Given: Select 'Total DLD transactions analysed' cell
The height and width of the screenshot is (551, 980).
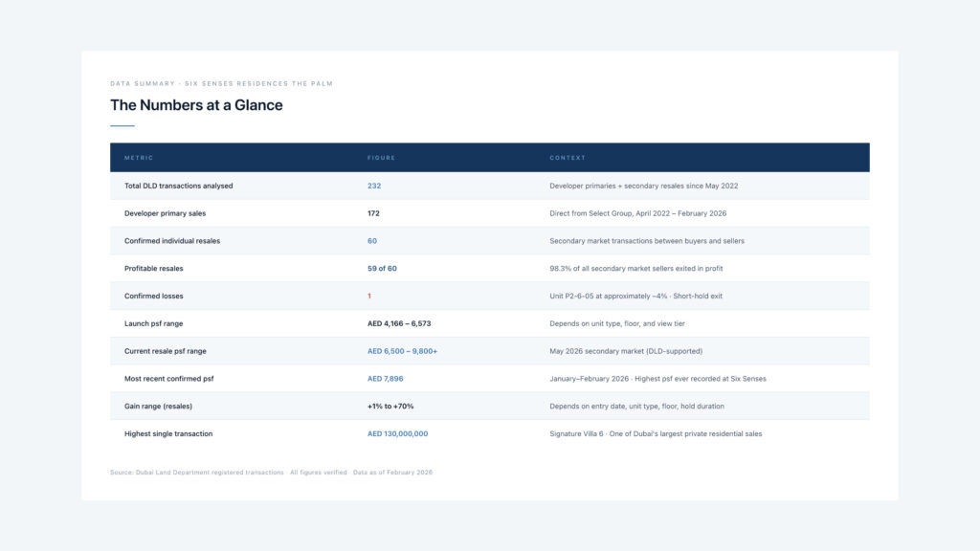Looking at the screenshot, I should coord(178,186).
